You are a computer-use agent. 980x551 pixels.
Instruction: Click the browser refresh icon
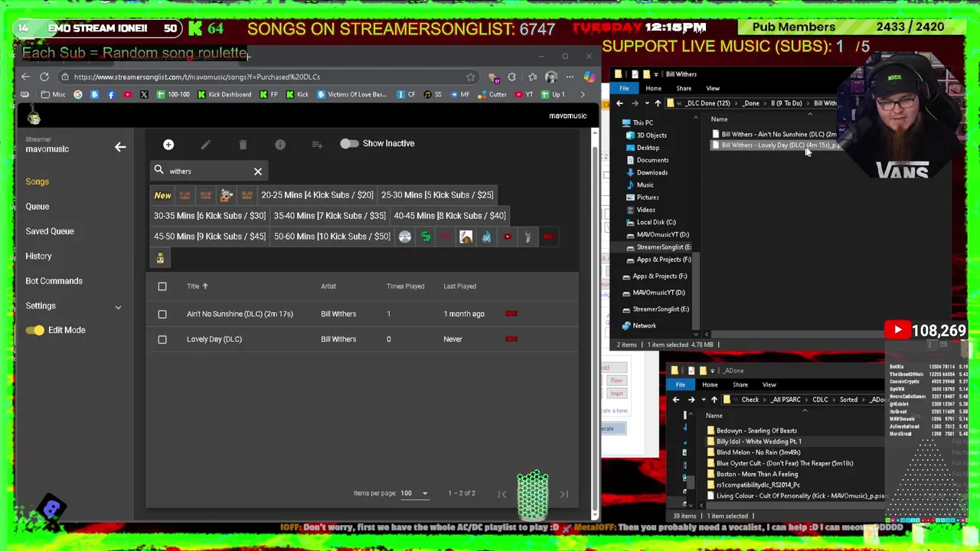[44, 77]
